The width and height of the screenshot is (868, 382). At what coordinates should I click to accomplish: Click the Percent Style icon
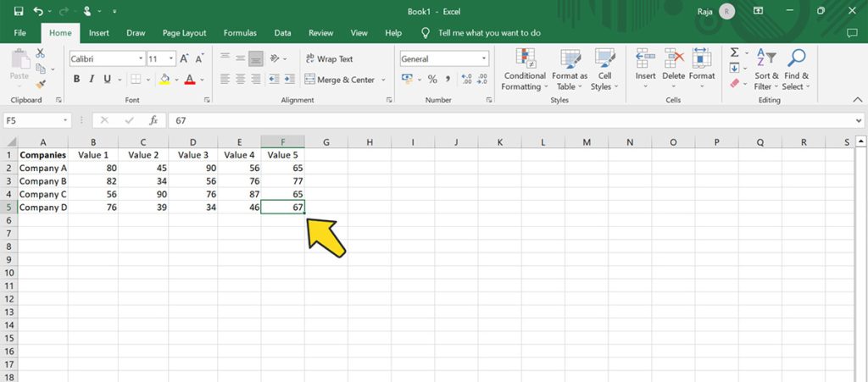432,80
